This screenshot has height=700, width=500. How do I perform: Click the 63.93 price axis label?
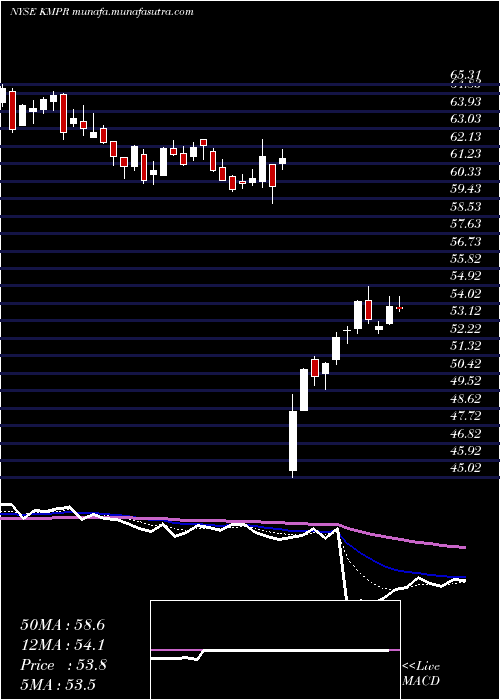coord(465,102)
